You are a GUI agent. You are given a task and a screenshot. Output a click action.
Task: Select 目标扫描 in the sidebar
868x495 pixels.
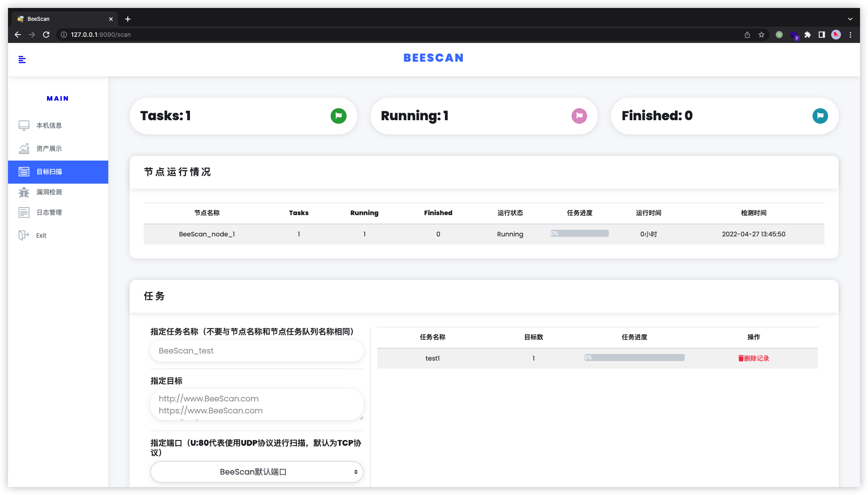pos(49,172)
